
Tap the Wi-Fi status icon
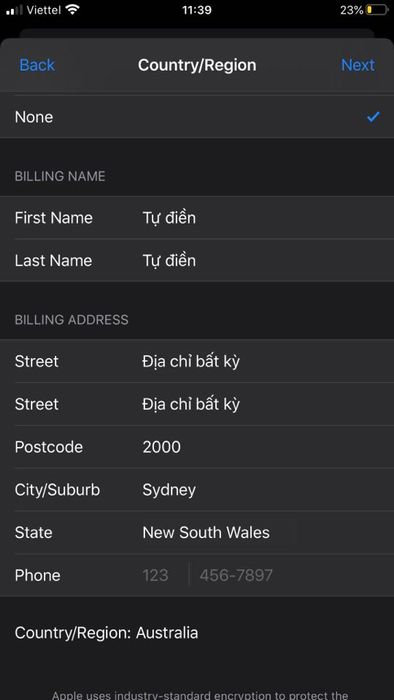point(72,9)
